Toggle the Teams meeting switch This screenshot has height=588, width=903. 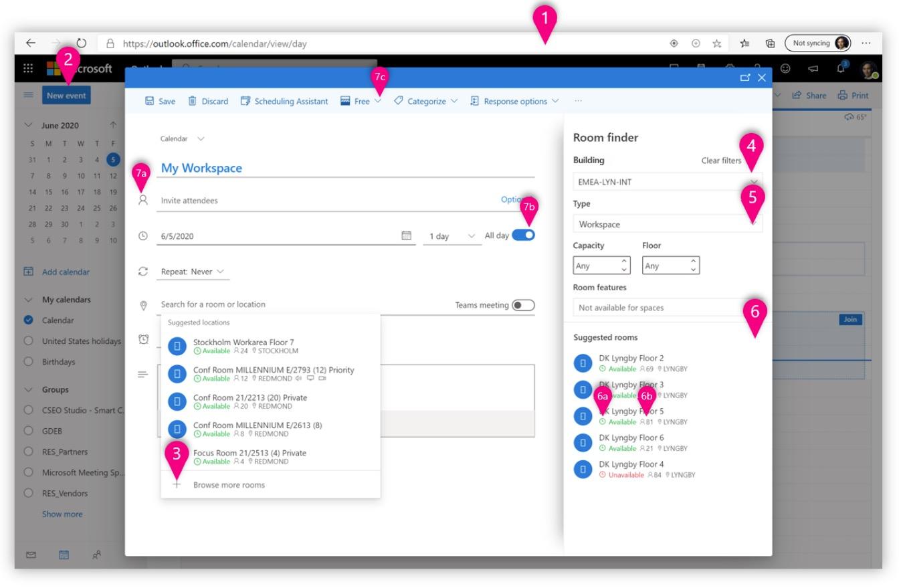pyautogui.click(x=523, y=305)
